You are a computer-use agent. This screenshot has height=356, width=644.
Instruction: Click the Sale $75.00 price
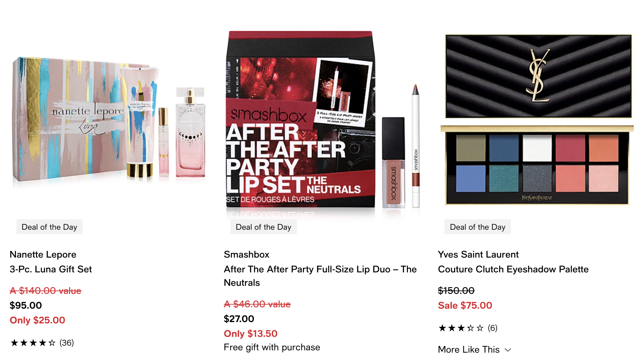point(465,306)
